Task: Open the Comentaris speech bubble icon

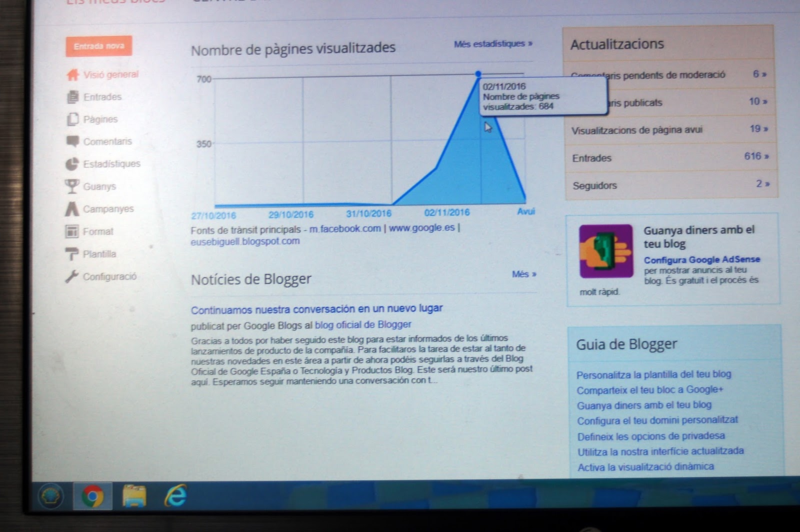Action: pyautogui.click(x=73, y=141)
